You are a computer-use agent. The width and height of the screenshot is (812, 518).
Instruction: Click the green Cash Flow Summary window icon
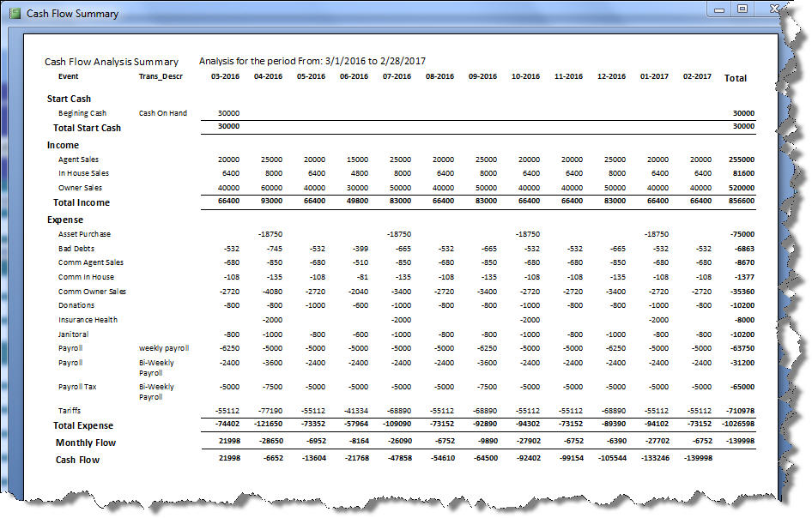(x=15, y=13)
